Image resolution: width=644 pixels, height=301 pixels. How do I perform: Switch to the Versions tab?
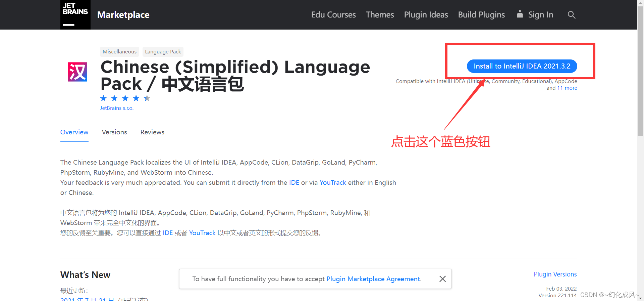(x=114, y=132)
